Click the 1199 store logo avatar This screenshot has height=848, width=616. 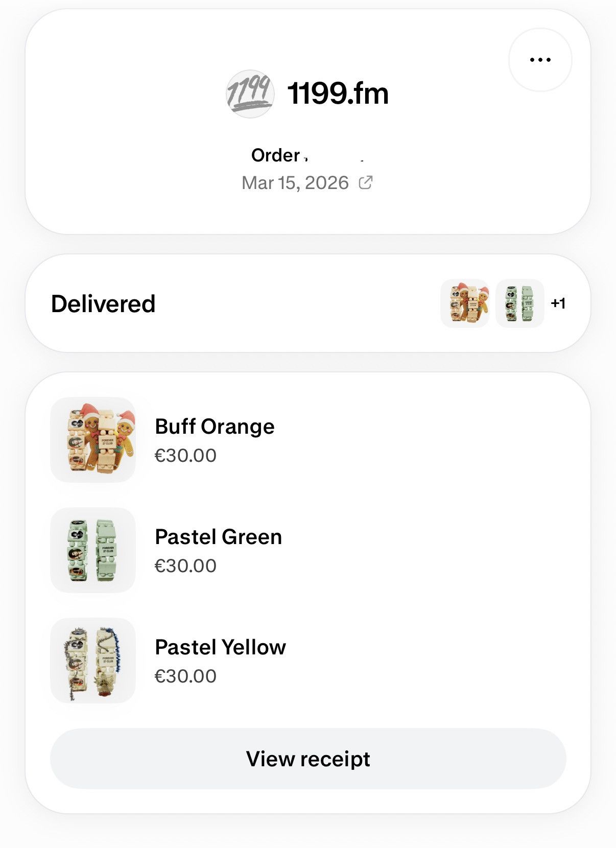[250, 94]
